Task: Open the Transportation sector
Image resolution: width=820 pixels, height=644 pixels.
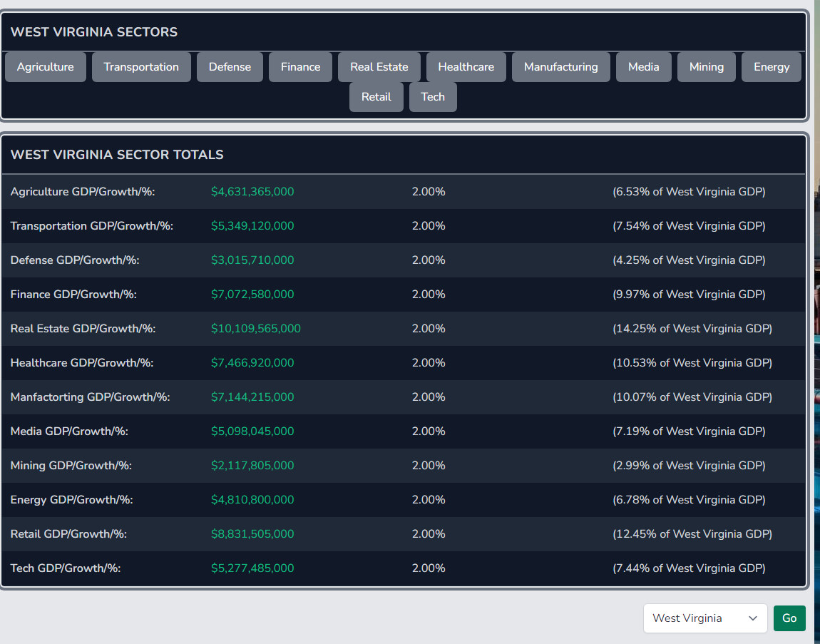Action: pyautogui.click(x=141, y=67)
